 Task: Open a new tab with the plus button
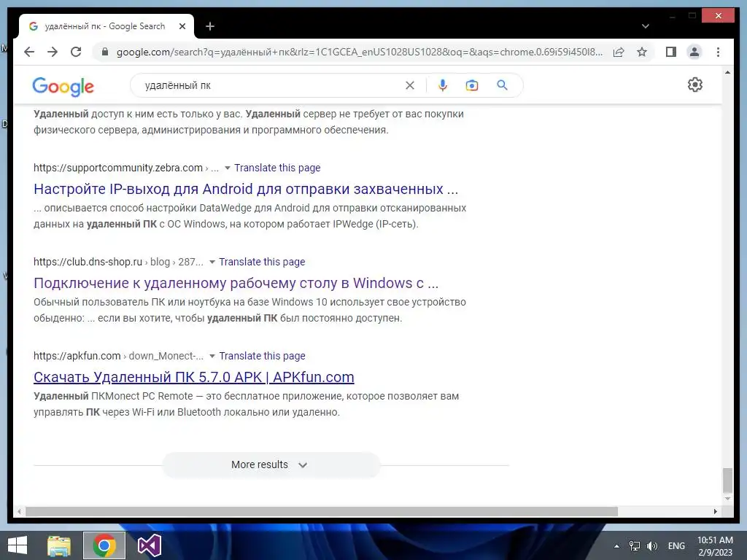click(x=209, y=26)
